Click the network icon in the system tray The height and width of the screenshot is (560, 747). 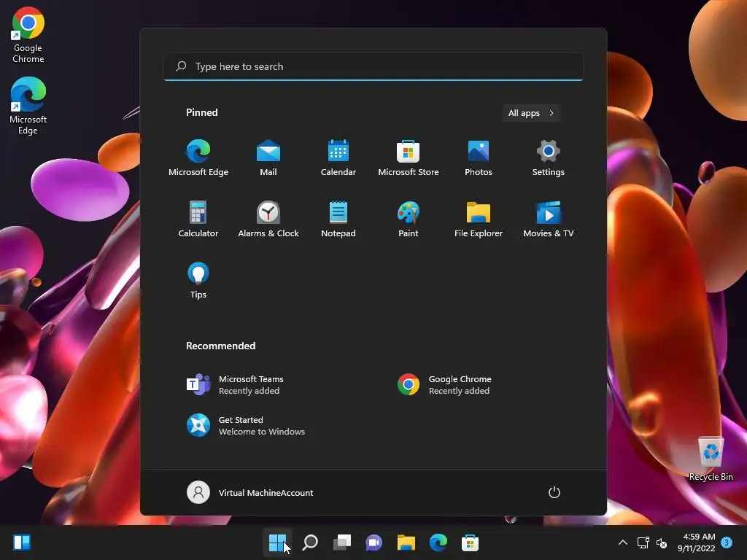(x=643, y=542)
